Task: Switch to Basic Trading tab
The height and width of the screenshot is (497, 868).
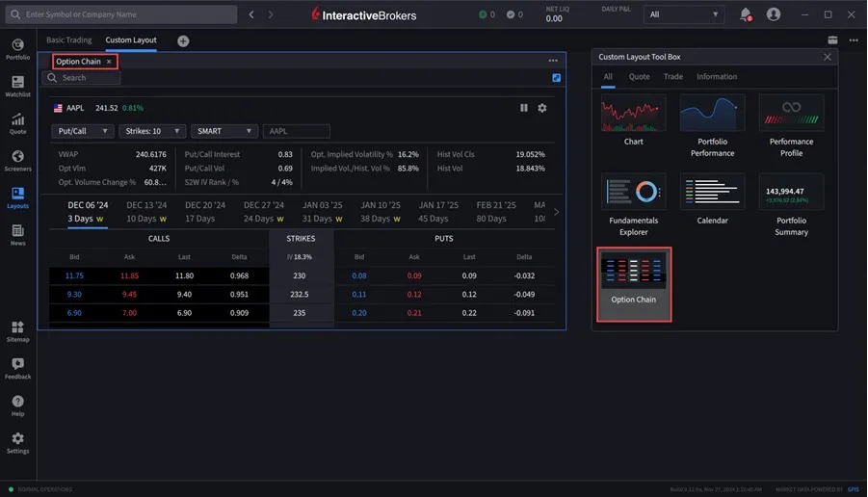Action: tap(69, 39)
